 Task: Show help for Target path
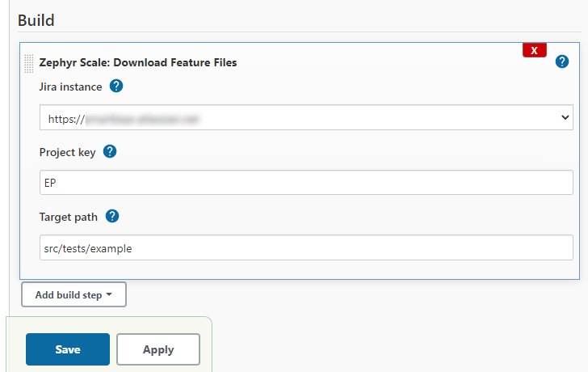click(x=113, y=216)
